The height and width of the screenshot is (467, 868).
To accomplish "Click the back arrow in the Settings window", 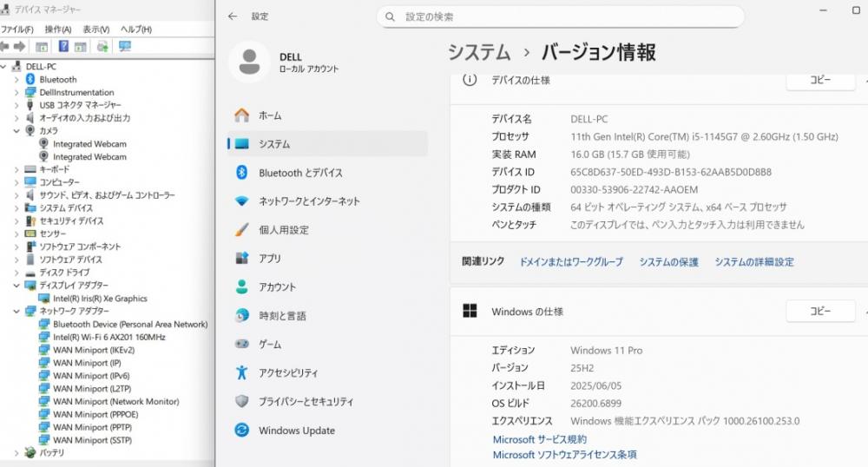I will pos(233,16).
